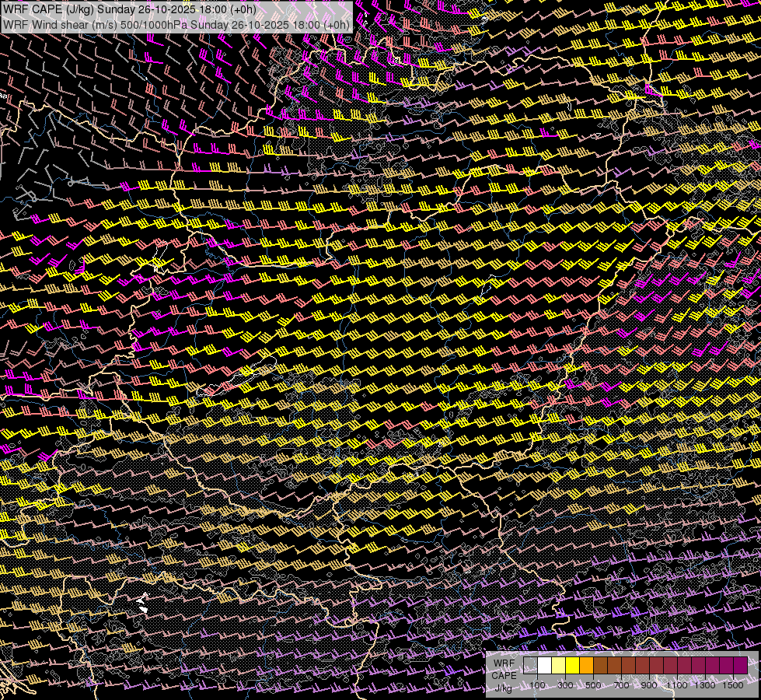Click the "900" legend tick label

tap(649, 685)
